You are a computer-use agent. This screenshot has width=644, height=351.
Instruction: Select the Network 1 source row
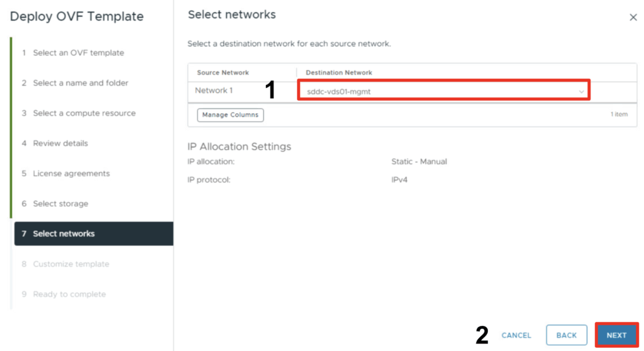[x=214, y=91]
